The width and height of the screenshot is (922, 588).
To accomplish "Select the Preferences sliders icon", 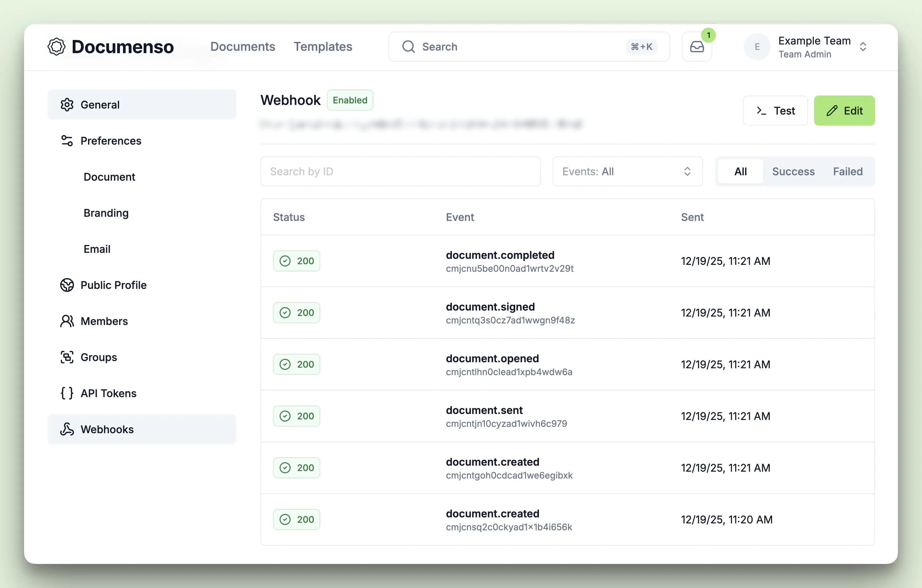I will 67,140.
